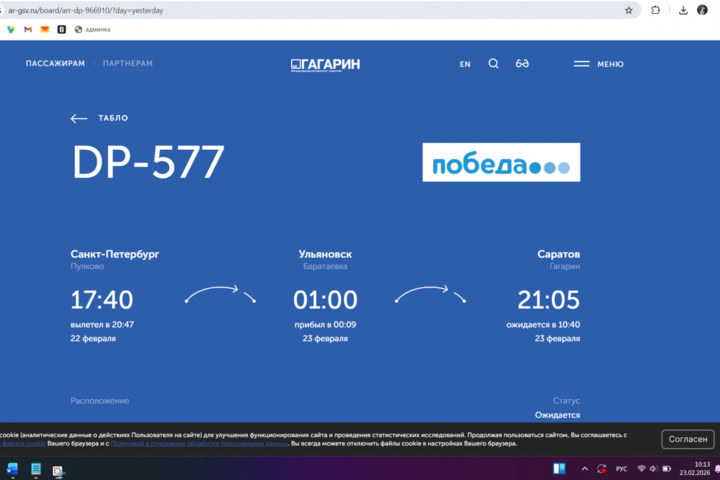Open Windows Start menu
This screenshot has width=720, height=480.
[12, 468]
